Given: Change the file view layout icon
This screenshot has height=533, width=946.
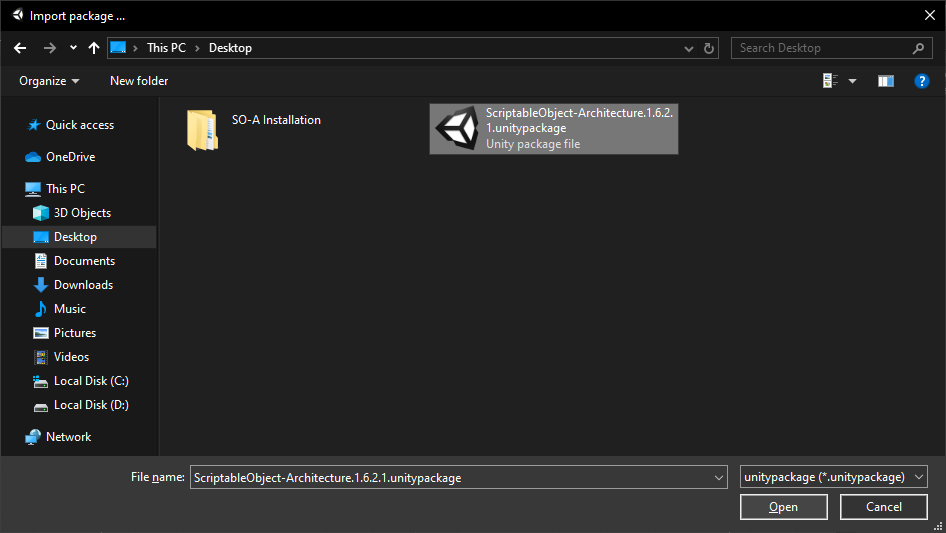Looking at the screenshot, I should 831,81.
